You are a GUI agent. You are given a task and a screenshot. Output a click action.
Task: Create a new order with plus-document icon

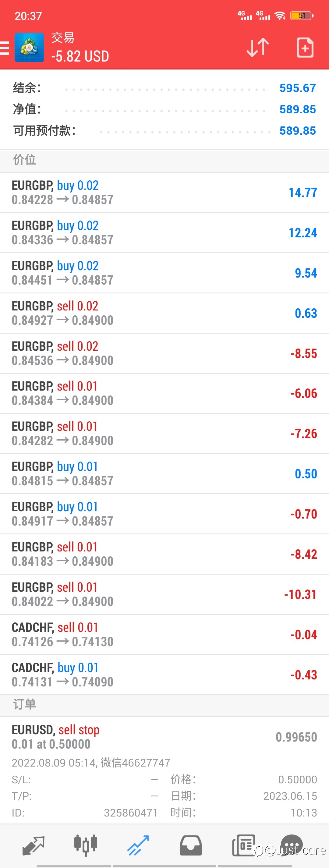305,48
